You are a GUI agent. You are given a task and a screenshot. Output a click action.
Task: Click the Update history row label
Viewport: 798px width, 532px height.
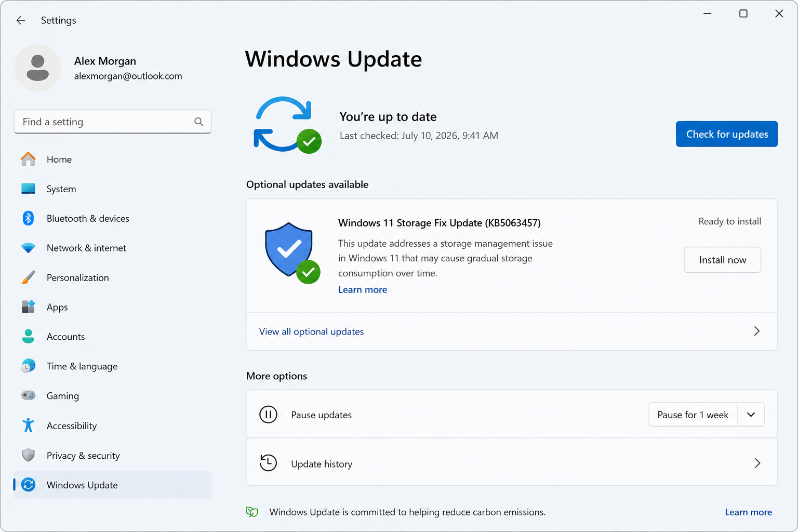tap(322, 464)
